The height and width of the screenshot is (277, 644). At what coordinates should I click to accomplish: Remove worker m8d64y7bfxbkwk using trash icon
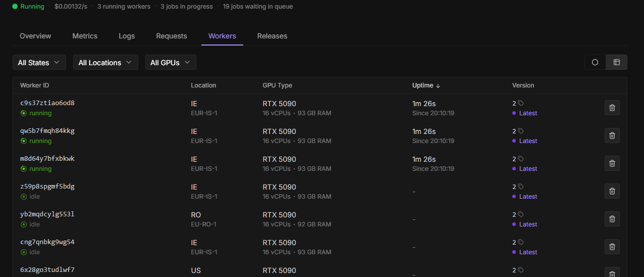click(x=612, y=163)
